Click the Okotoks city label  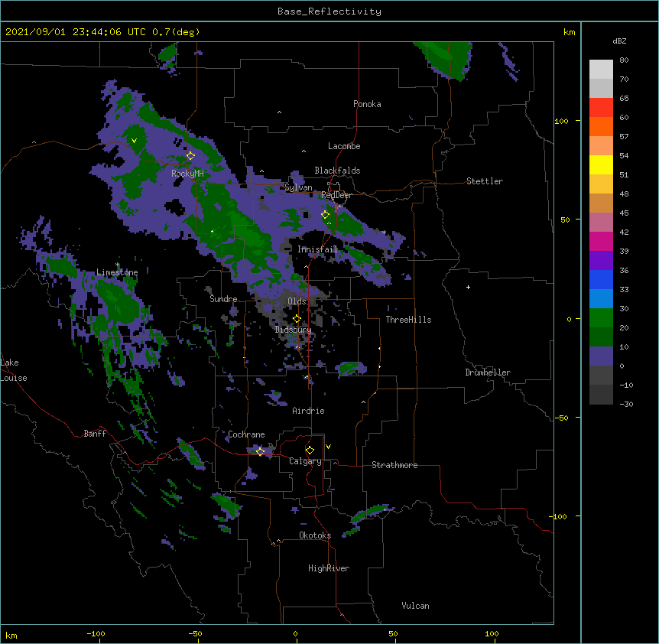click(315, 535)
